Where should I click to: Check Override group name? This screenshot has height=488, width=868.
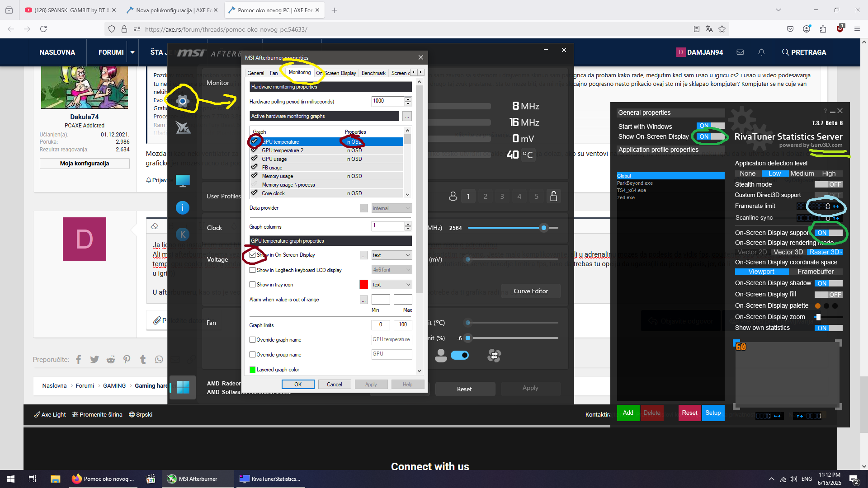pos(253,355)
